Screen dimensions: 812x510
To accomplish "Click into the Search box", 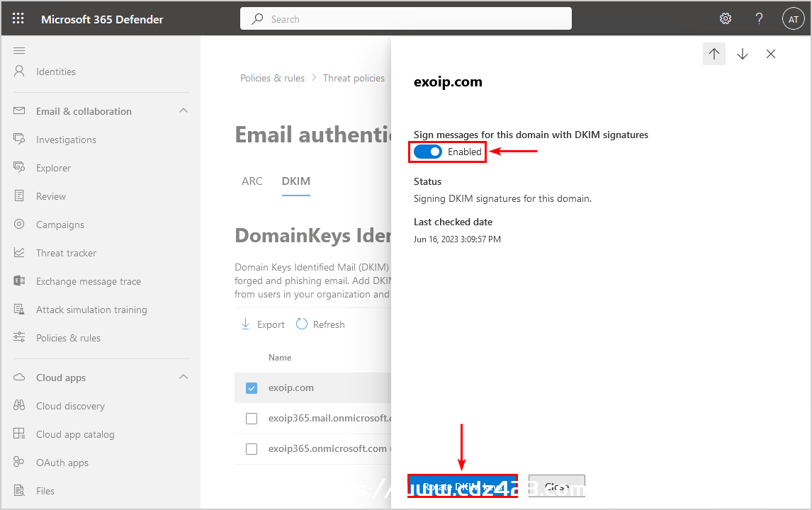I will tap(406, 18).
